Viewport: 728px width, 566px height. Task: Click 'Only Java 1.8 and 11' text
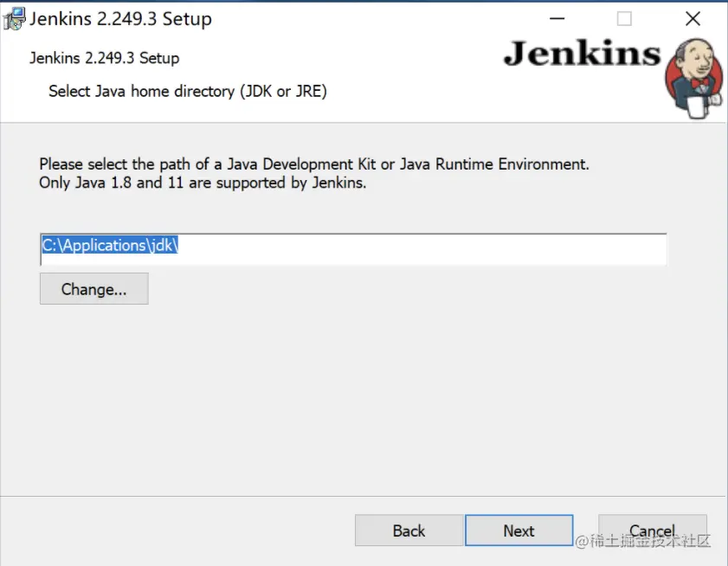(x=203, y=183)
